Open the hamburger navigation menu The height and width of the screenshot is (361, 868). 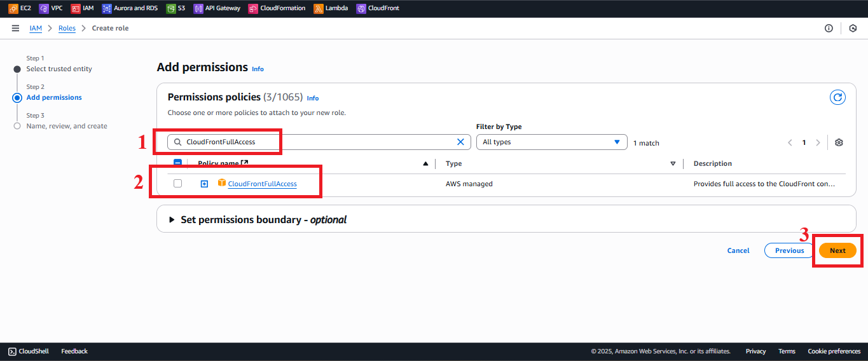(x=15, y=28)
